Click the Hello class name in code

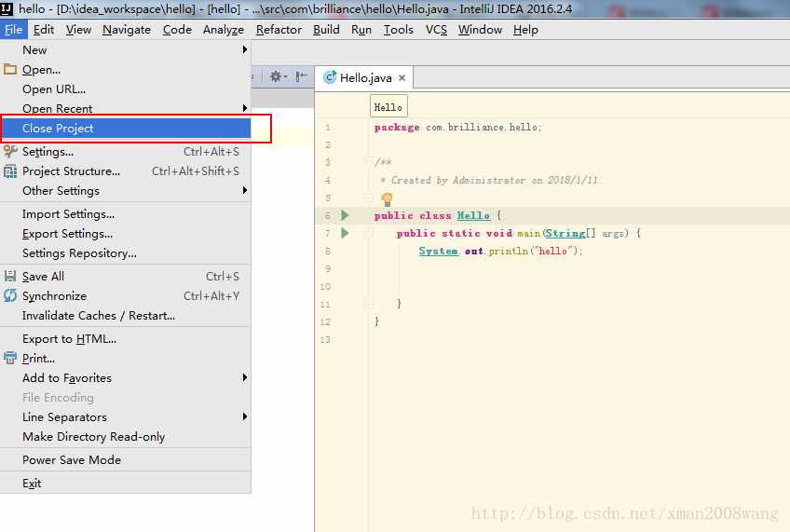[473, 215]
